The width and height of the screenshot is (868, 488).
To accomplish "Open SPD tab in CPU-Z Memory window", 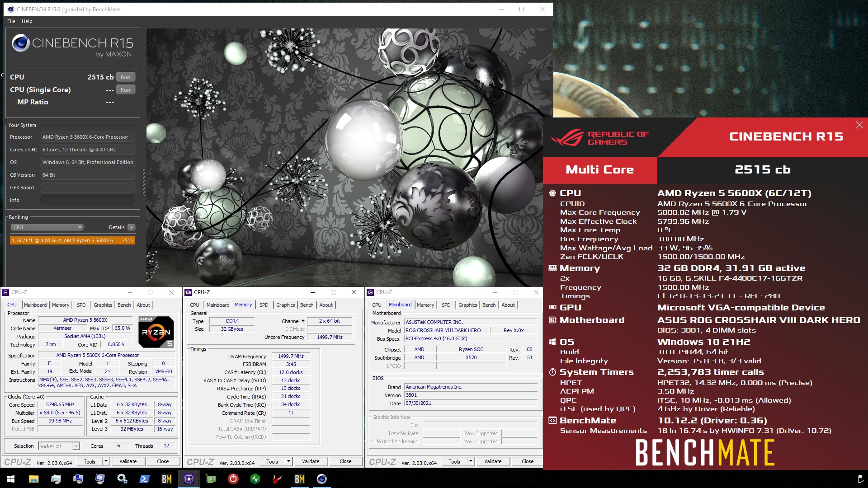I will pyautogui.click(x=264, y=305).
